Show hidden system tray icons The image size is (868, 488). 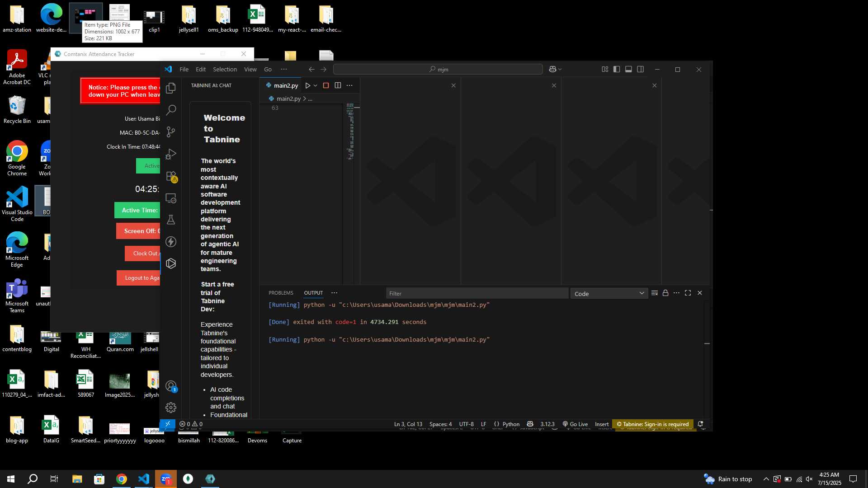point(766,479)
